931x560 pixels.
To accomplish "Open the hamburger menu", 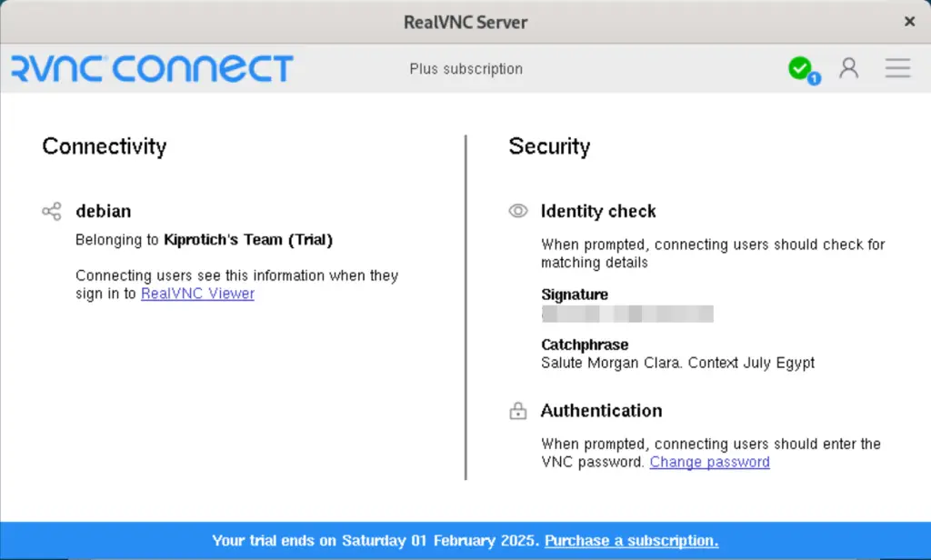I will coord(897,67).
